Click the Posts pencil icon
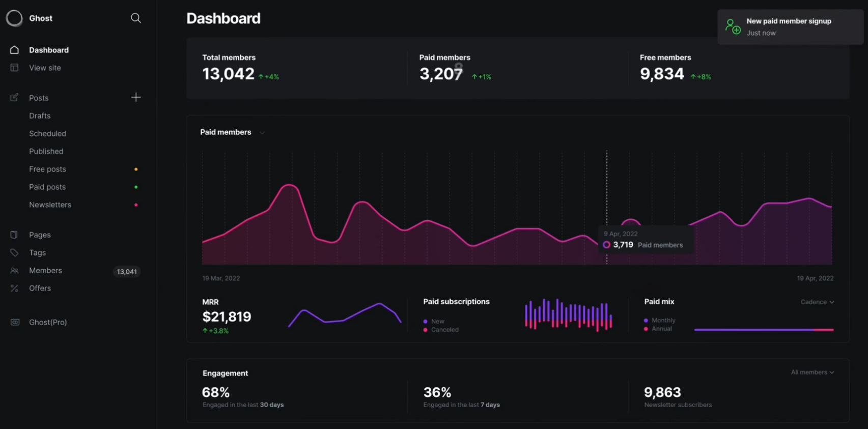The image size is (868, 429). click(14, 98)
